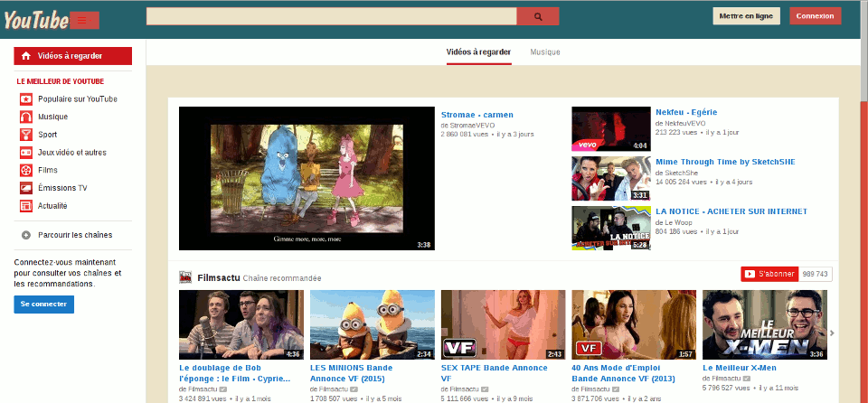Click the Jeux vidéo gamepad icon
Screen dimensions: 868x403
[x=26, y=152]
